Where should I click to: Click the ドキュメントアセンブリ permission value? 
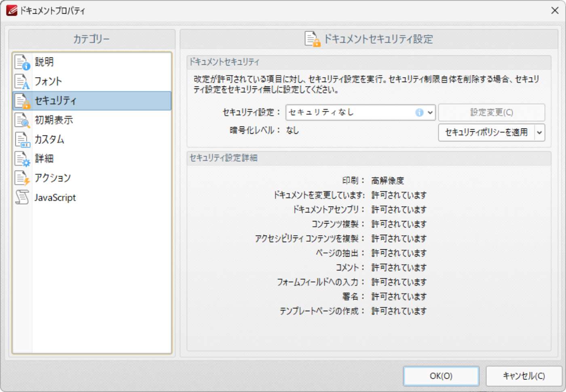tap(399, 210)
